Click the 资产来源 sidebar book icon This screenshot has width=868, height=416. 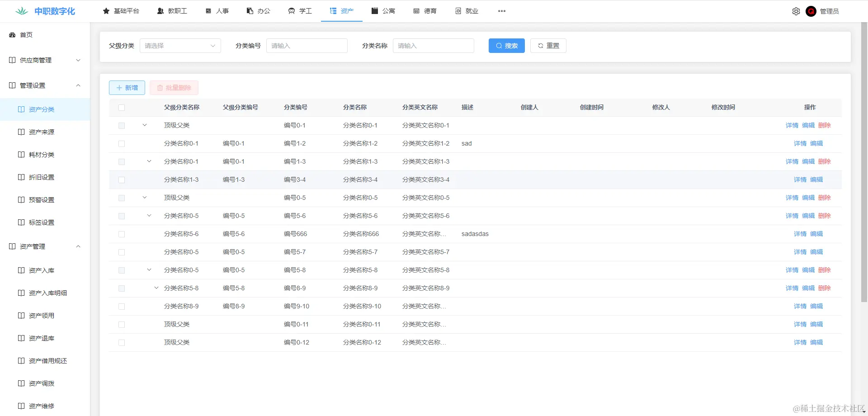[21, 132]
